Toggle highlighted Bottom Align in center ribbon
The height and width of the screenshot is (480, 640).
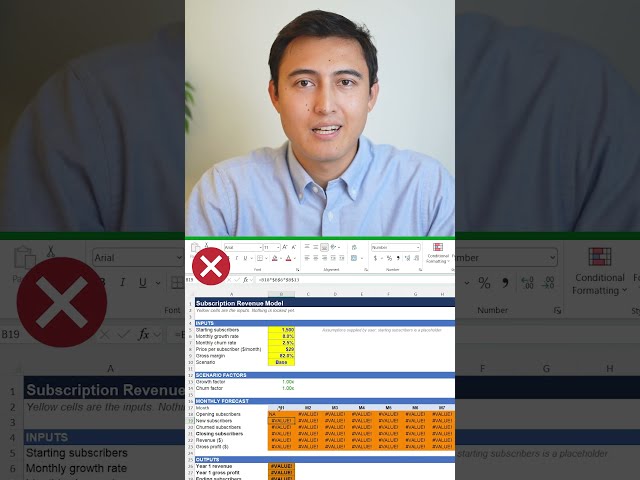[324, 247]
